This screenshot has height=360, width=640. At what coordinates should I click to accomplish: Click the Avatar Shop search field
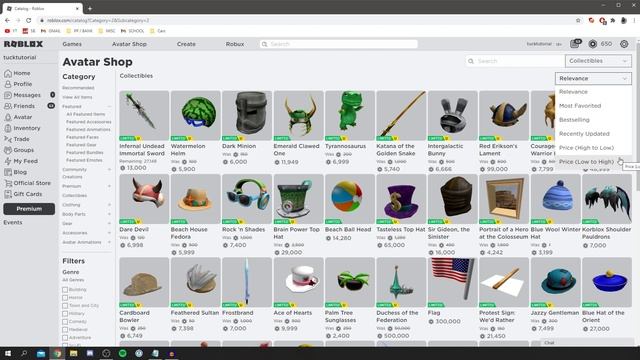(x=515, y=61)
